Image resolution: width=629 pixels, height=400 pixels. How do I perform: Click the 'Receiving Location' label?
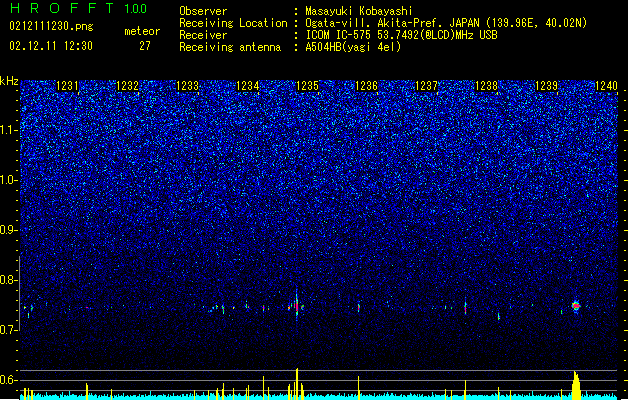pyautogui.click(x=233, y=23)
